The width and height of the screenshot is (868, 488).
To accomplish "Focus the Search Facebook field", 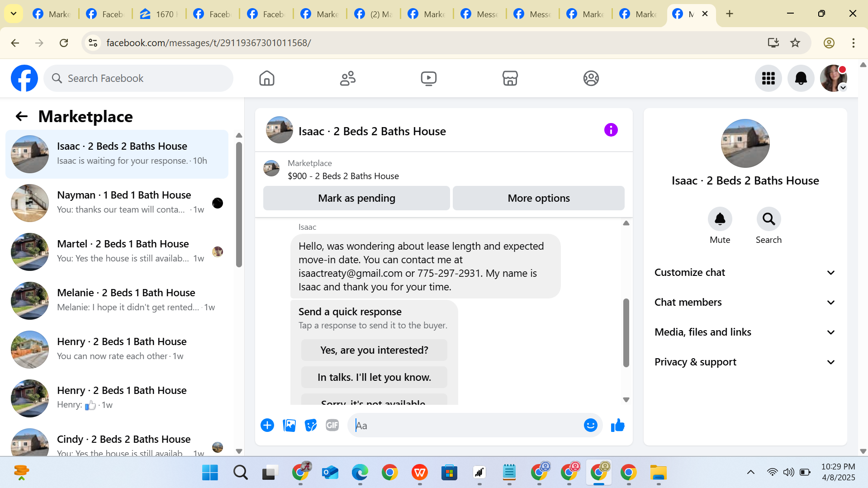I will click(x=138, y=78).
